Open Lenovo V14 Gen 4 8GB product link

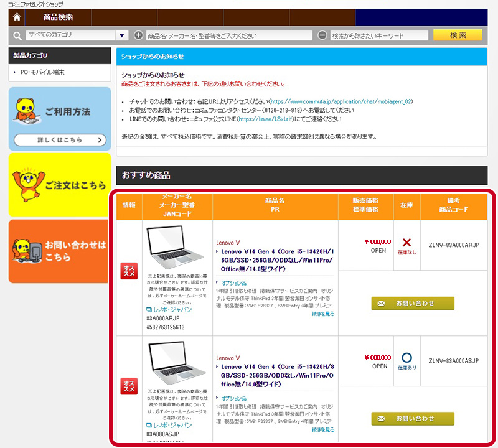tap(277, 375)
